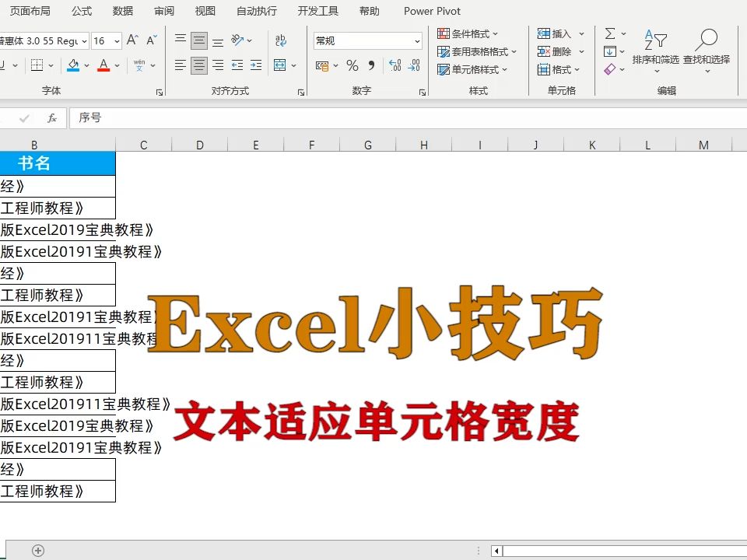Switch to the 数据 ribbon tab

click(x=122, y=11)
